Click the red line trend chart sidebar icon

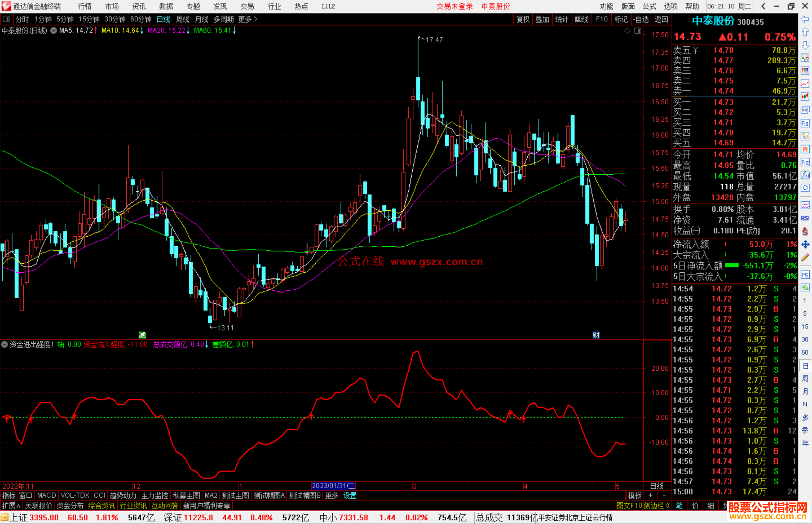click(805, 84)
